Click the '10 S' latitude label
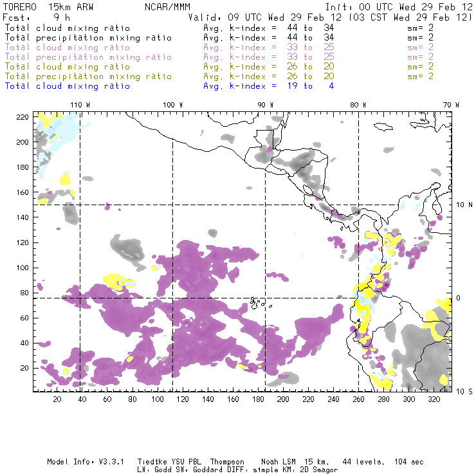The image size is (476, 476). pyautogui.click(x=464, y=391)
